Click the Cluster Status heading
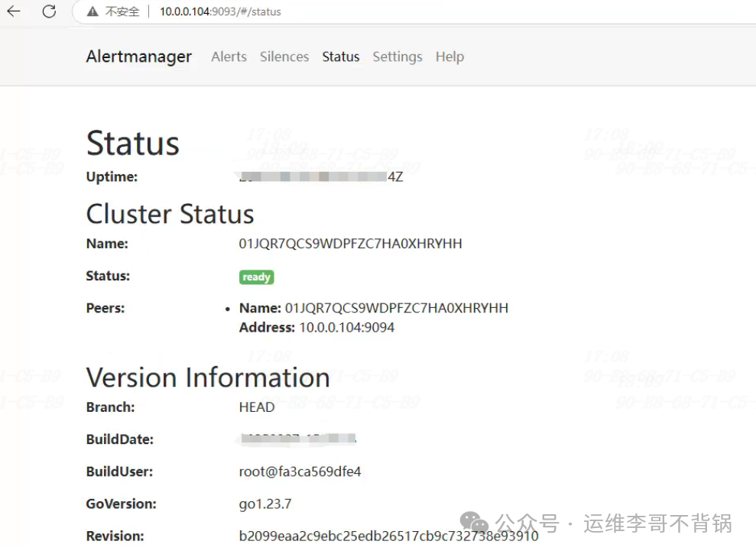The height and width of the screenshot is (554, 756). (170, 214)
